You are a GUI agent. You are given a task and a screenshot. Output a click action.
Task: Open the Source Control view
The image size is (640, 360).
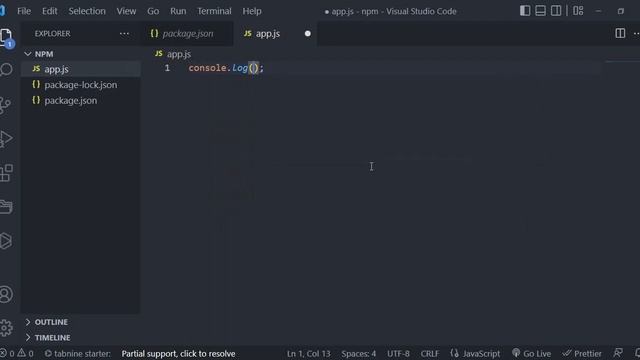coord(5,105)
